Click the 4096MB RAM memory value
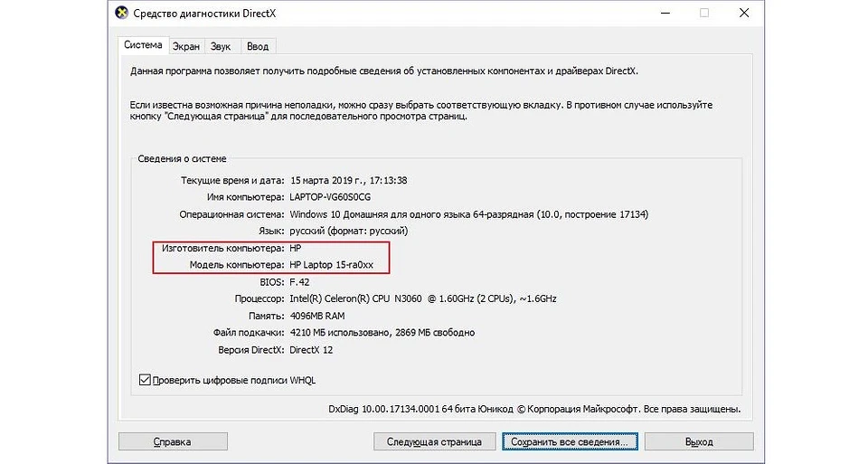 pyautogui.click(x=317, y=316)
